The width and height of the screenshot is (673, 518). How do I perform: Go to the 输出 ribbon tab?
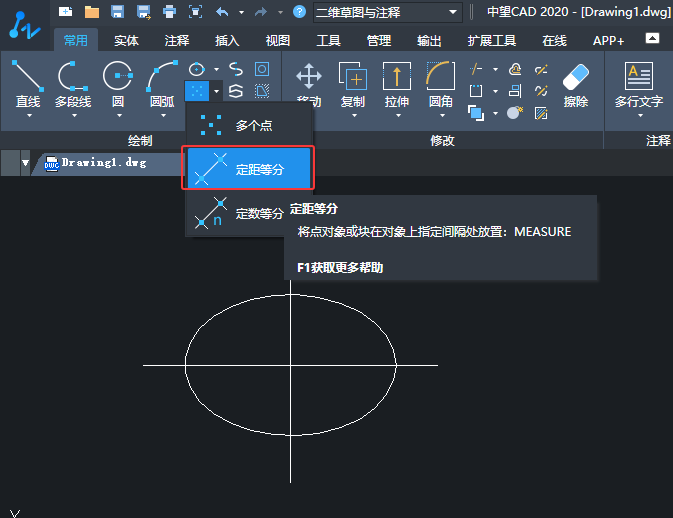point(429,41)
